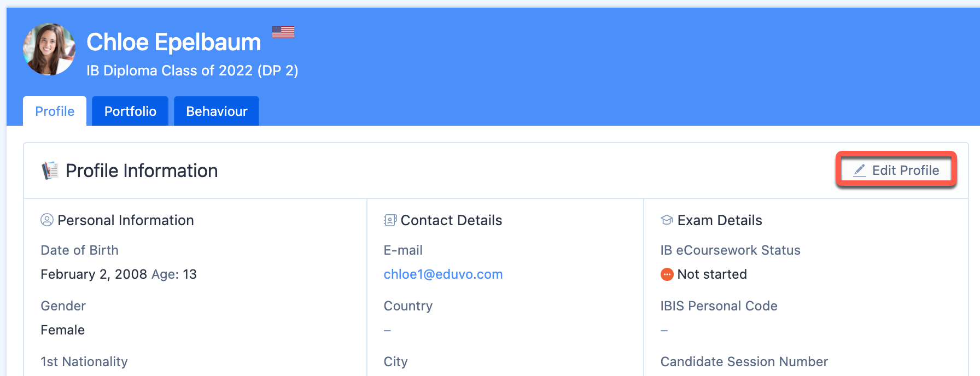The width and height of the screenshot is (980, 376).
Task: Click the Not started status text
Action: 712,274
